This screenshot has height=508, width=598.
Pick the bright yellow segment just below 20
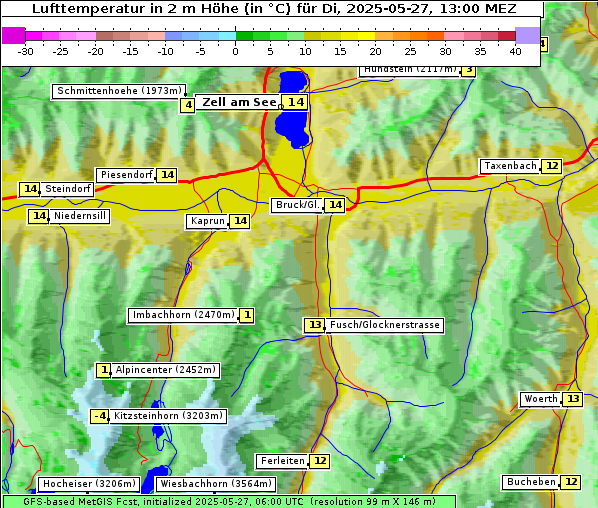click(x=367, y=36)
